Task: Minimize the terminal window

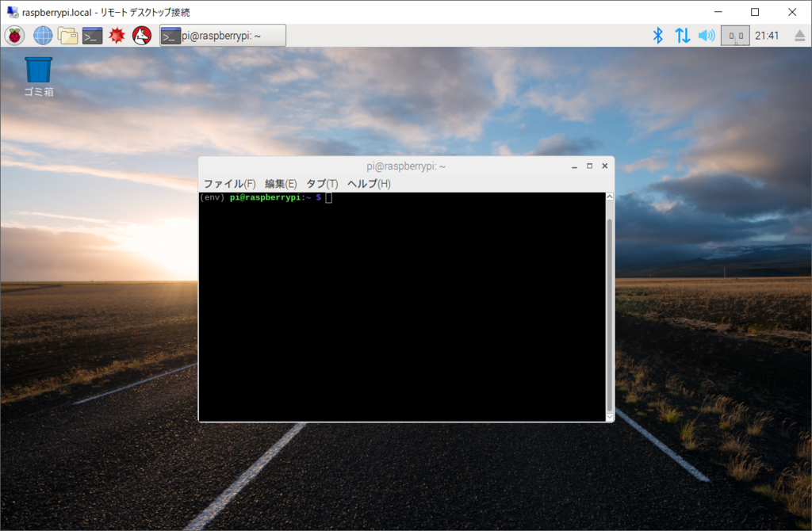Action: (574, 166)
